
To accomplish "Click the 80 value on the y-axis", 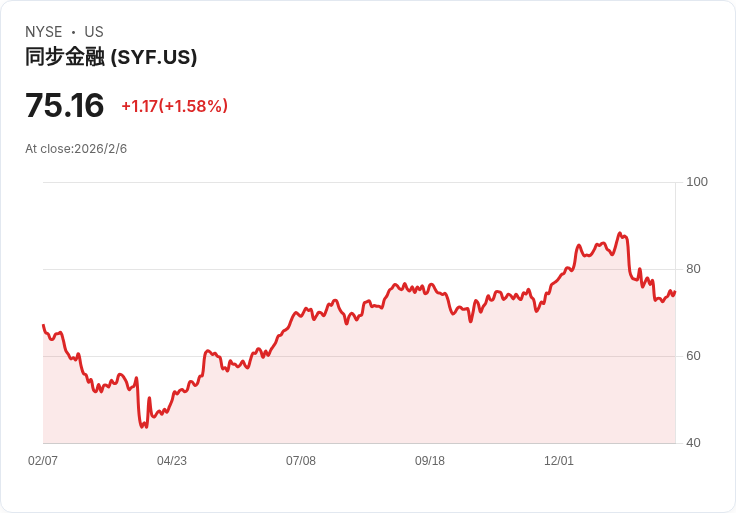I will click(x=693, y=269).
